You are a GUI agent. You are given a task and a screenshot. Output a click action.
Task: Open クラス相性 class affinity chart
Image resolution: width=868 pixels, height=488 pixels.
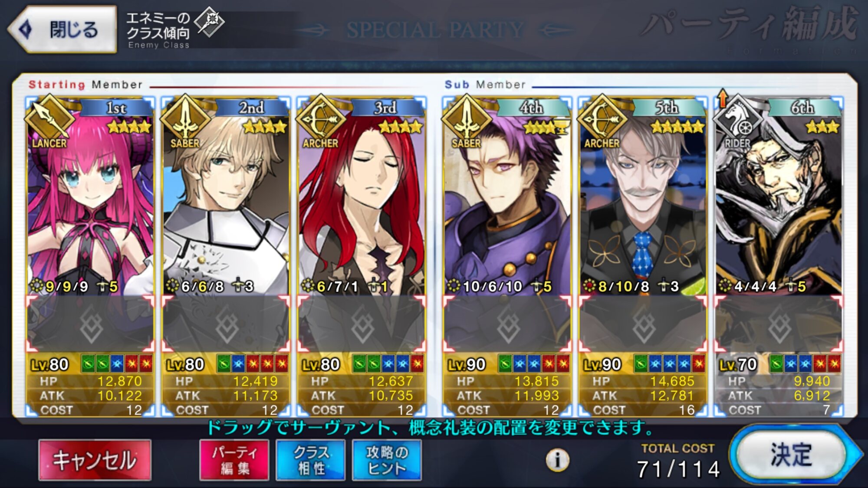(x=311, y=460)
